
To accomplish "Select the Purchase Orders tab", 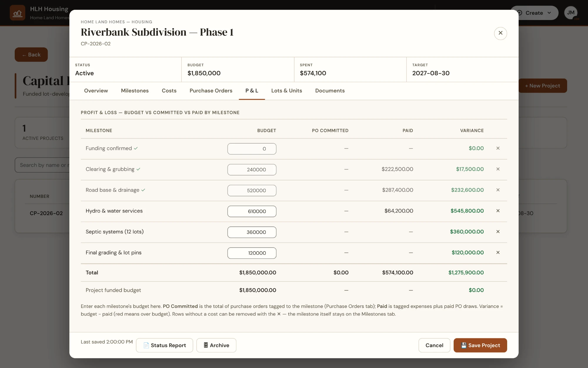I will pyautogui.click(x=211, y=91).
